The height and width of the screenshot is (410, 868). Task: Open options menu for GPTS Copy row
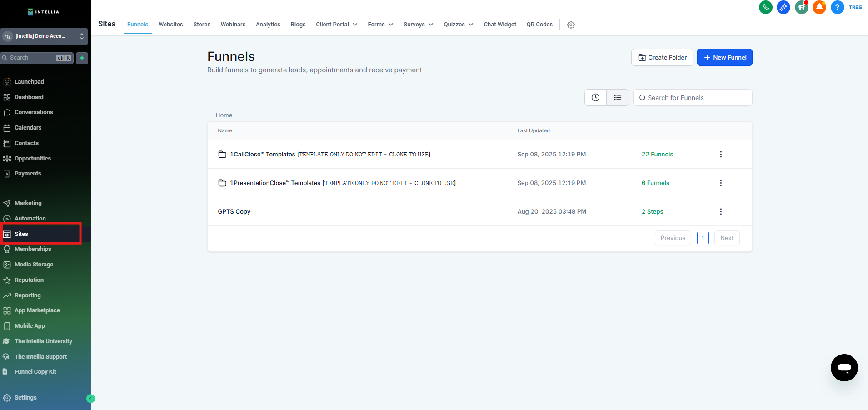tap(721, 211)
